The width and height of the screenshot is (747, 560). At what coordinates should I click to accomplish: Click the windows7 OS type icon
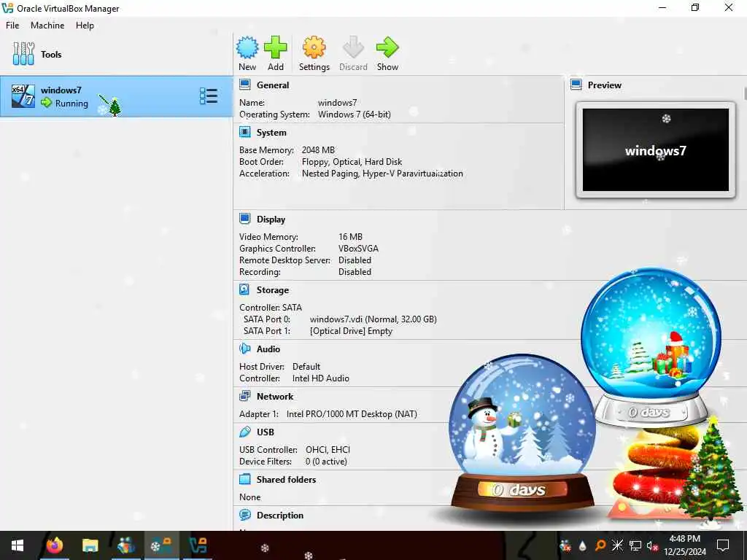coord(23,96)
